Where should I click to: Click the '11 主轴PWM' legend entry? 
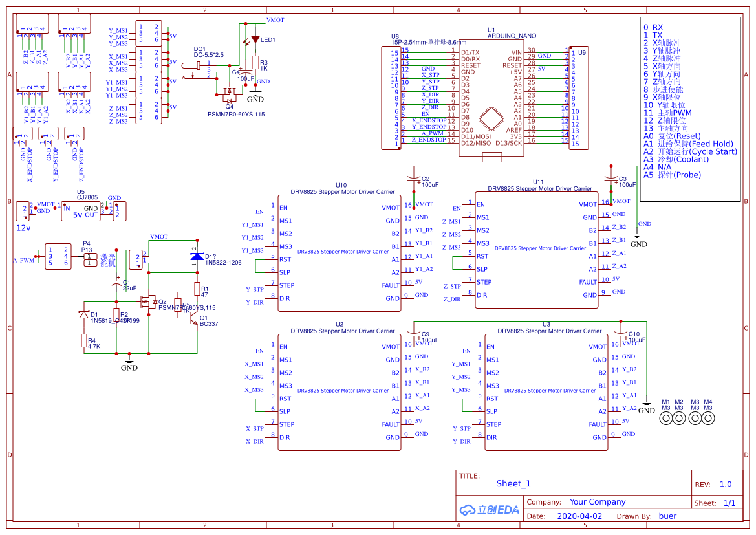pyautogui.click(x=667, y=113)
